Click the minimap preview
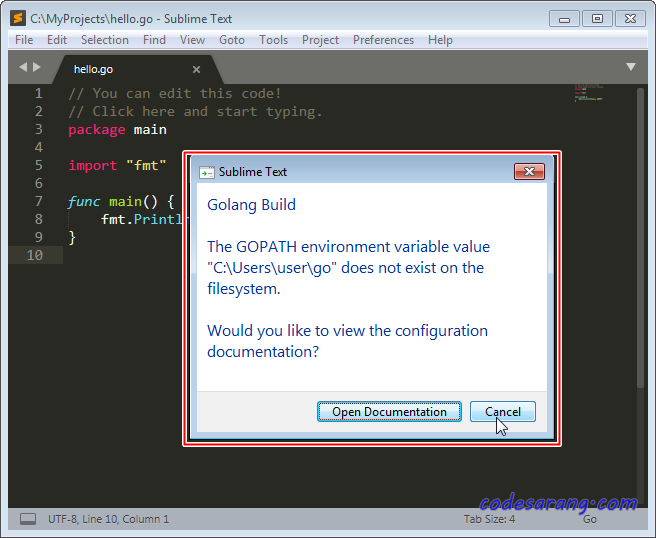The image size is (656, 538). click(x=589, y=93)
